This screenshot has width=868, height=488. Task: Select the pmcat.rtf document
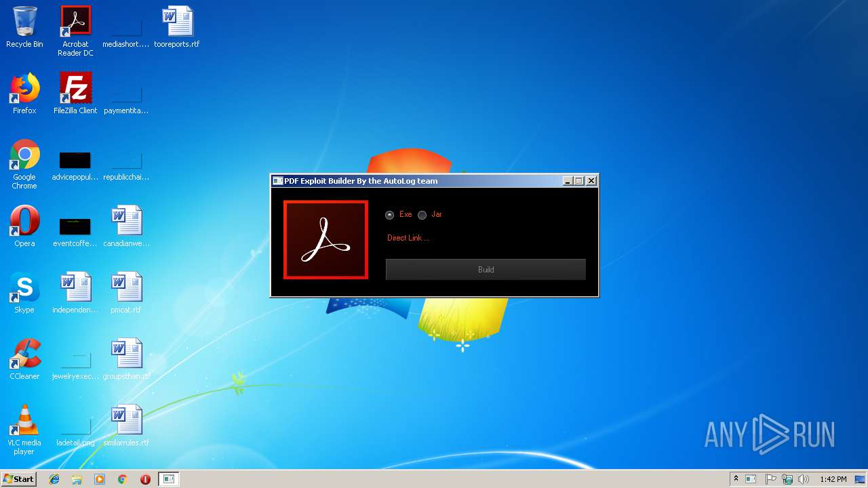126,293
